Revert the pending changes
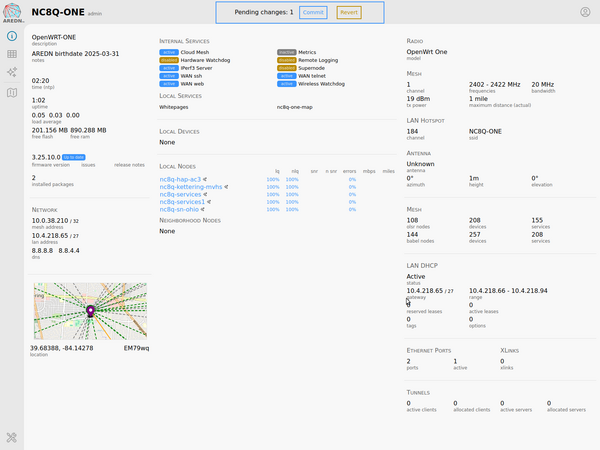600x450 pixels. click(x=348, y=13)
